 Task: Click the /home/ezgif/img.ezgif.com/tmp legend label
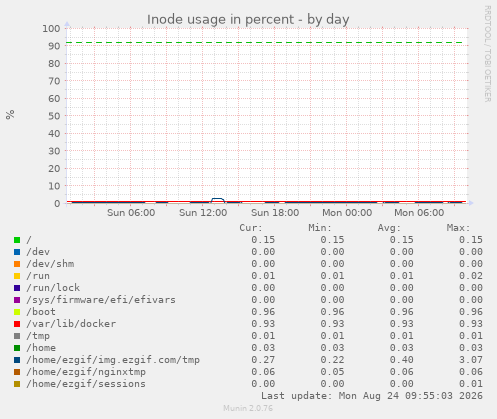pyautogui.click(x=113, y=360)
